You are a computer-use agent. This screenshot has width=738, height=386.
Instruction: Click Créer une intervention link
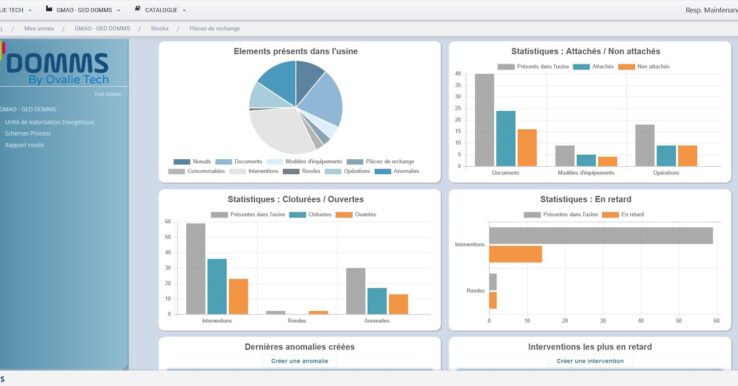(x=590, y=361)
